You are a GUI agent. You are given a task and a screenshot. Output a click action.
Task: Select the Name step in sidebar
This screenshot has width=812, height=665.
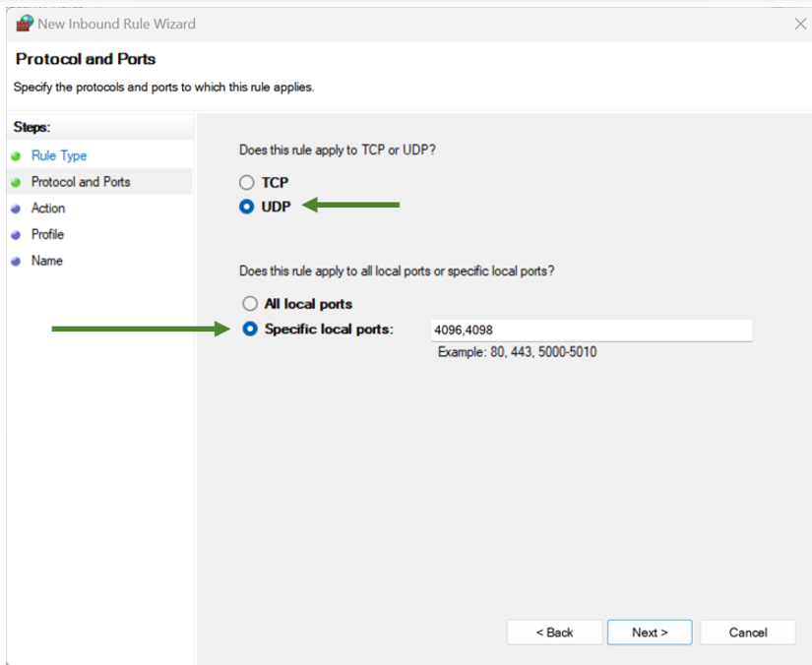(46, 261)
